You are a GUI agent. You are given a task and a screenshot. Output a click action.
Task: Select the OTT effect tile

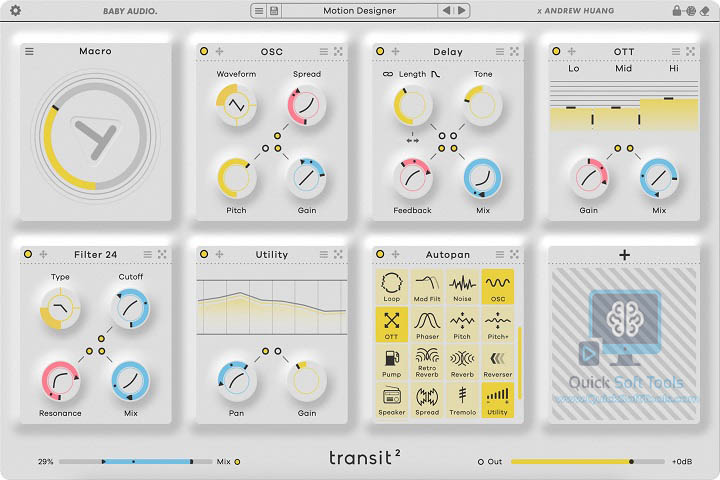pos(392,324)
